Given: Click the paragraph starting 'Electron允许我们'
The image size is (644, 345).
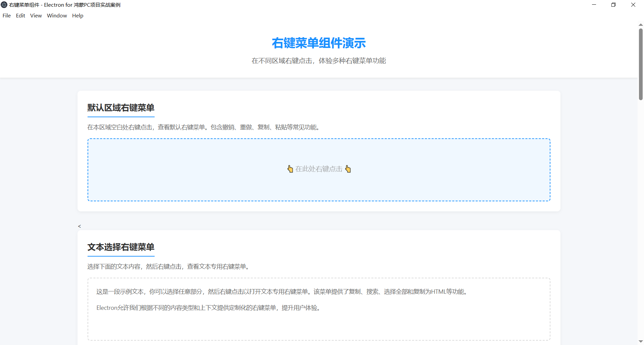Looking at the screenshot, I should [x=209, y=308].
